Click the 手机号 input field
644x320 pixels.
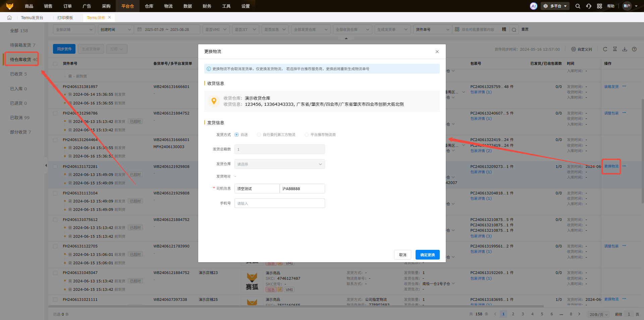[279, 203]
